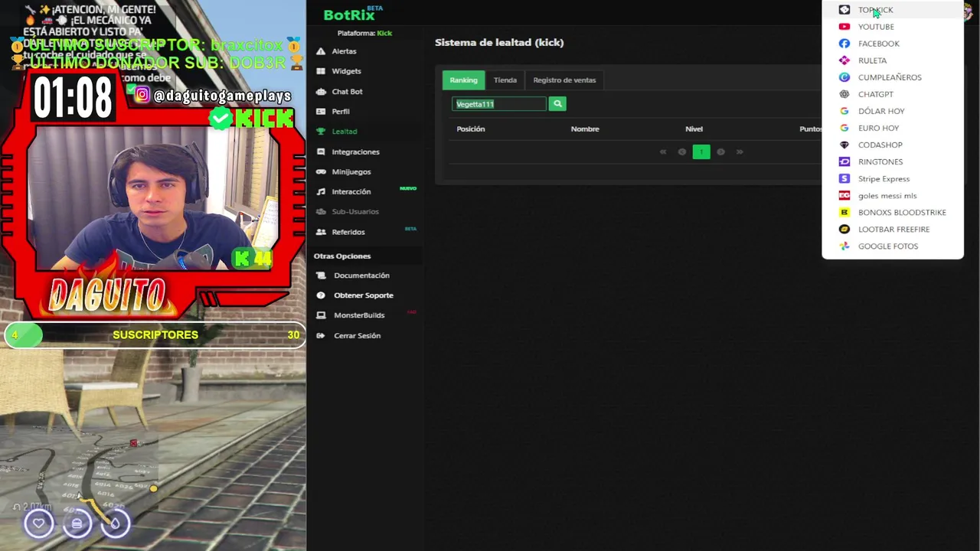Open the Widgets menu item
Image resolution: width=980 pixels, height=551 pixels.
click(346, 71)
